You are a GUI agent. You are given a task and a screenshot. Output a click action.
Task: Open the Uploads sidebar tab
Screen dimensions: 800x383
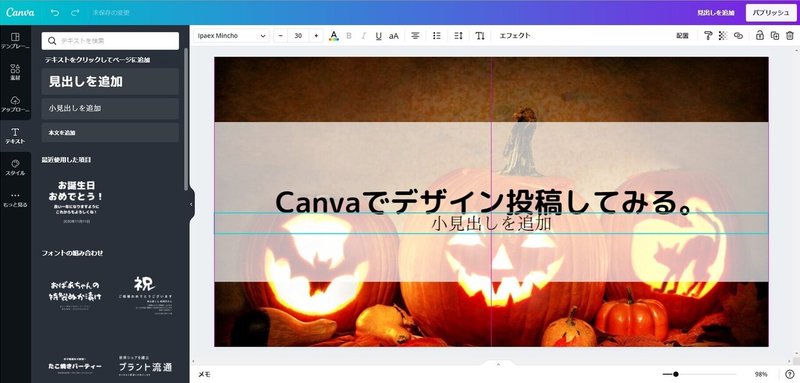point(15,104)
